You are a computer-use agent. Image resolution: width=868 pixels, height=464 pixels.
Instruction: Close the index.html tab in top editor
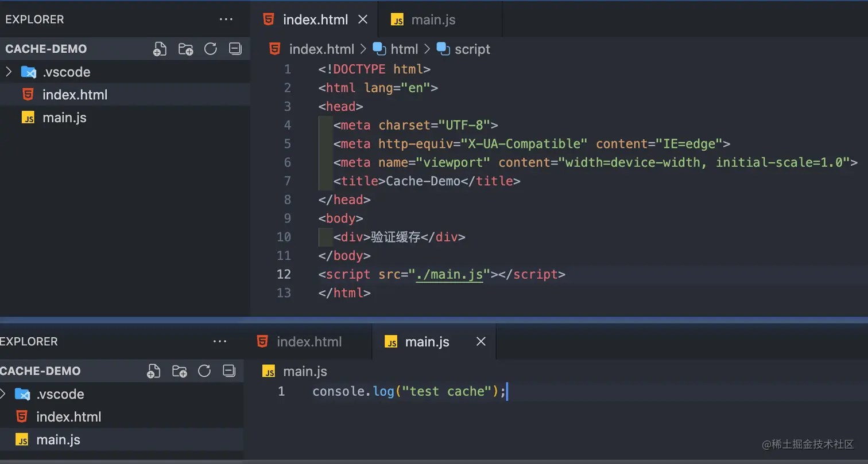point(362,20)
